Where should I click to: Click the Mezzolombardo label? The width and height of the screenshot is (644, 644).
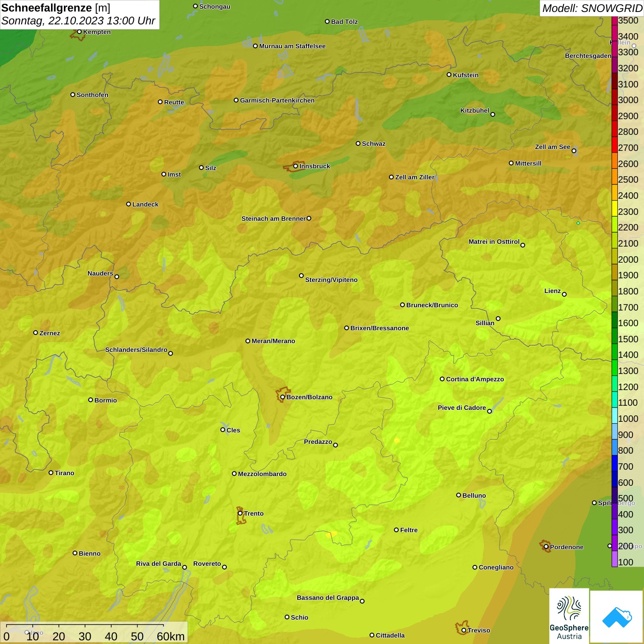[x=262, y=474]
